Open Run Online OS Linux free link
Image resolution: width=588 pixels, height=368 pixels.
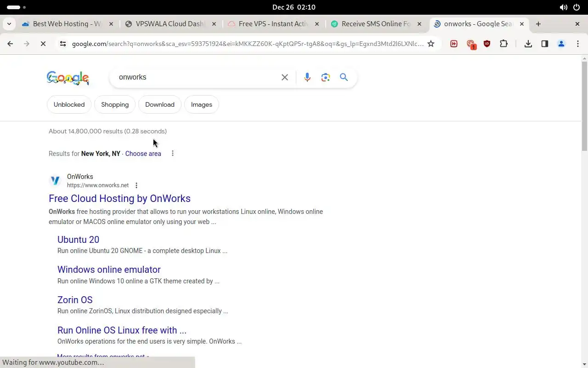(122, 330)
